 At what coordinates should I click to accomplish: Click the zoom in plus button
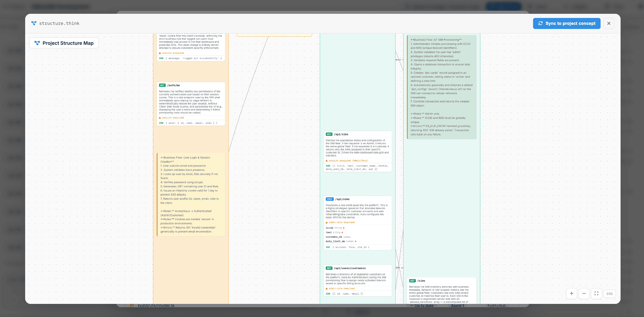pyautogui.click(x=572, y=294)
